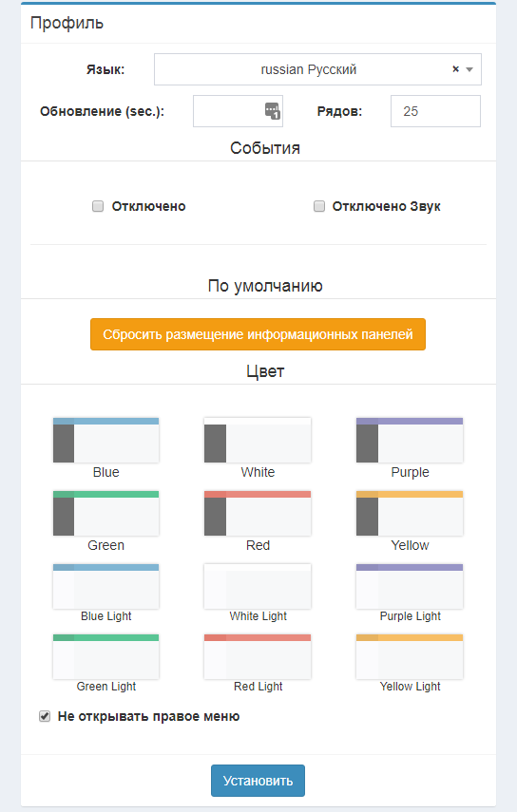Uncheck Не открывать правое меню

(45, 716)
